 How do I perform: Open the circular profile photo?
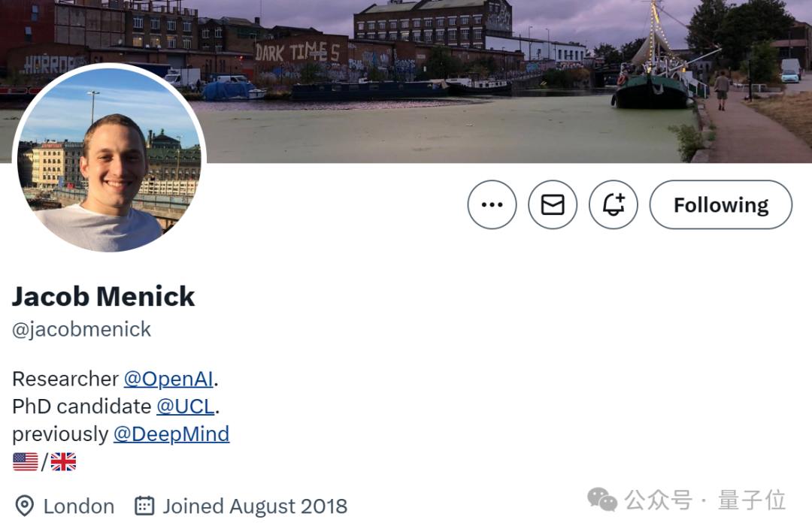110,158
